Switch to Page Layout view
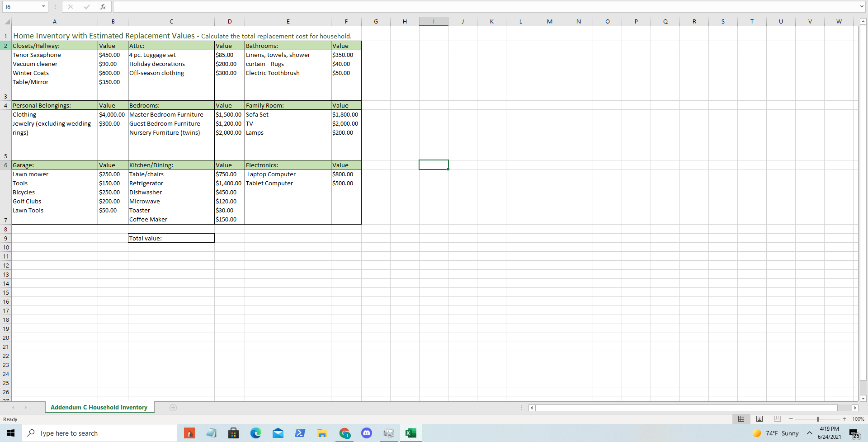 point(759,419)
